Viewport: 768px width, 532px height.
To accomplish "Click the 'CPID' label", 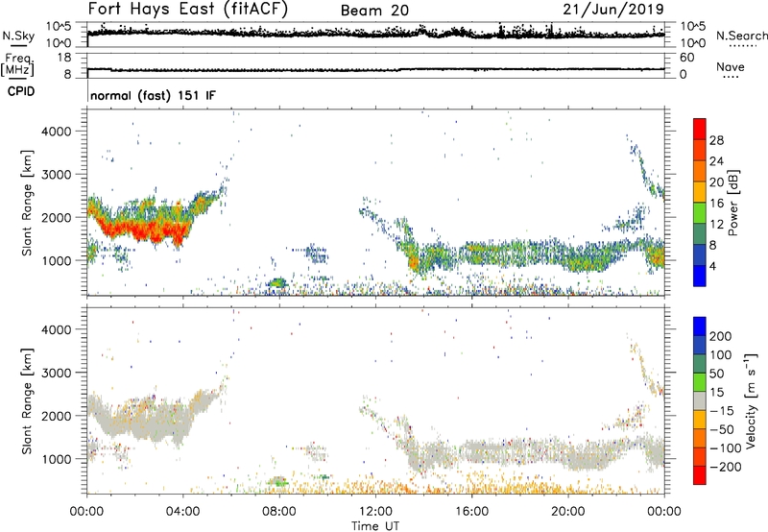I will [21, 91].
